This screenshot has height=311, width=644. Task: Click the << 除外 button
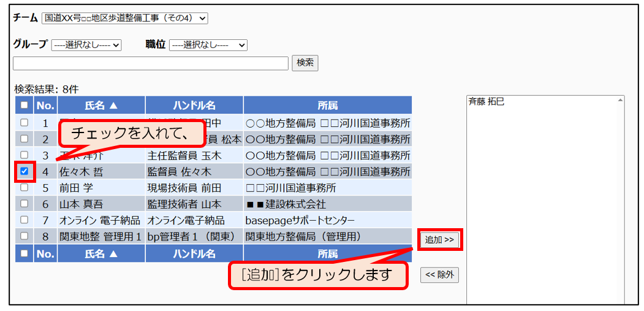coord(439,275)
